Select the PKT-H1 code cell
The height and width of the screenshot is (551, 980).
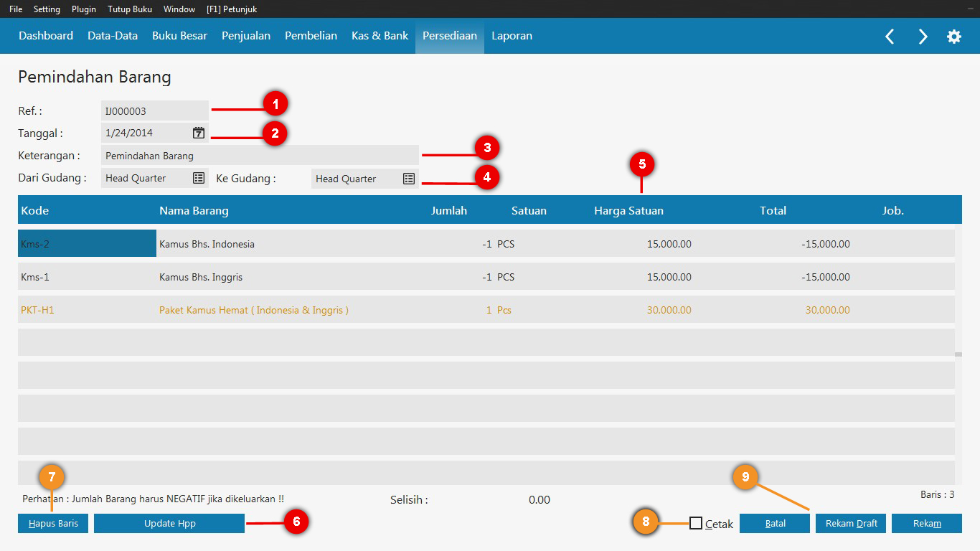coord(87,309)
